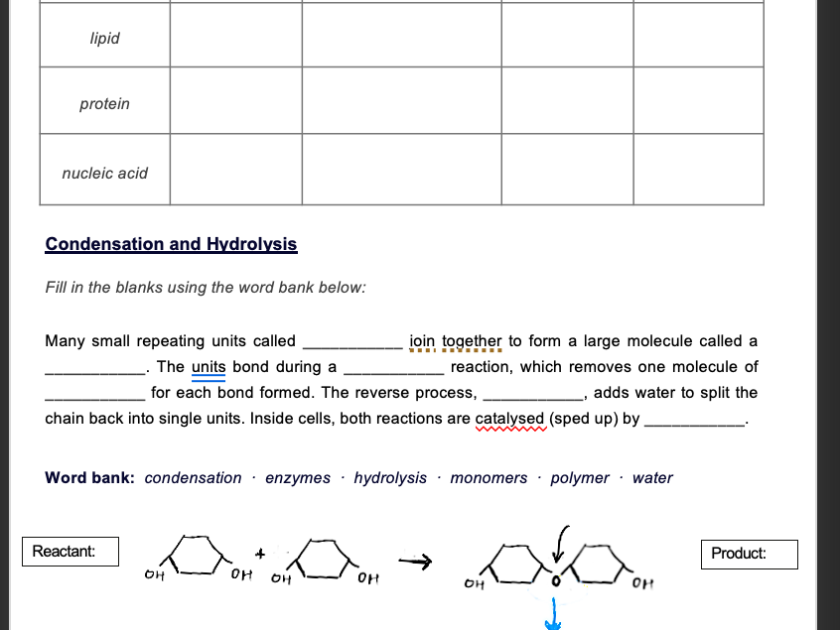Click the plus sign between reactant rings
Image resolution: width=840 pixels, height=630 pixels.
click(x=260, y=554)
